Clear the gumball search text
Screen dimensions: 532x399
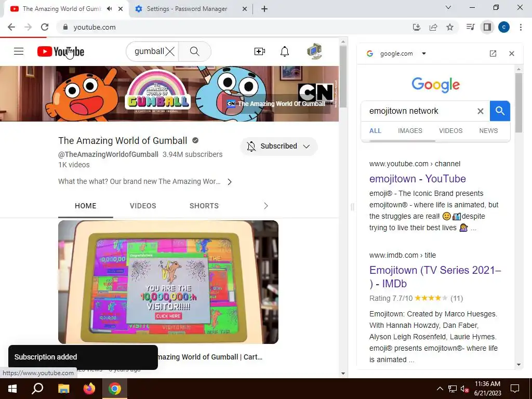[170, 51]
